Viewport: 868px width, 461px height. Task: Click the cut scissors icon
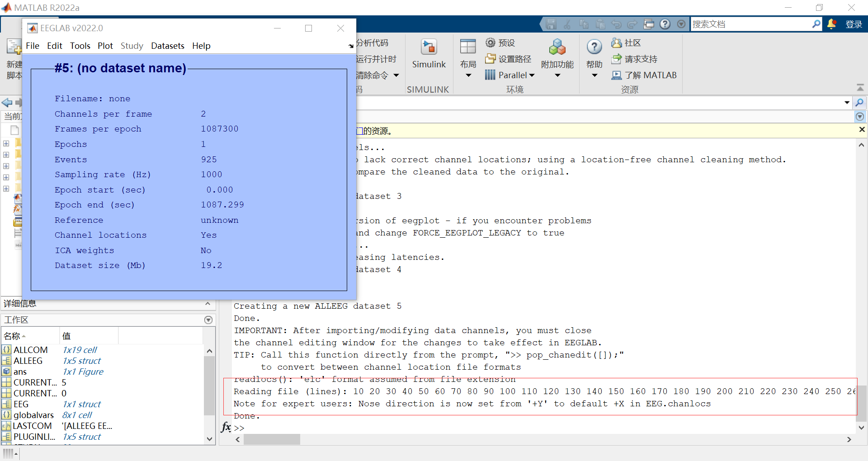click(x=567, y=24)
